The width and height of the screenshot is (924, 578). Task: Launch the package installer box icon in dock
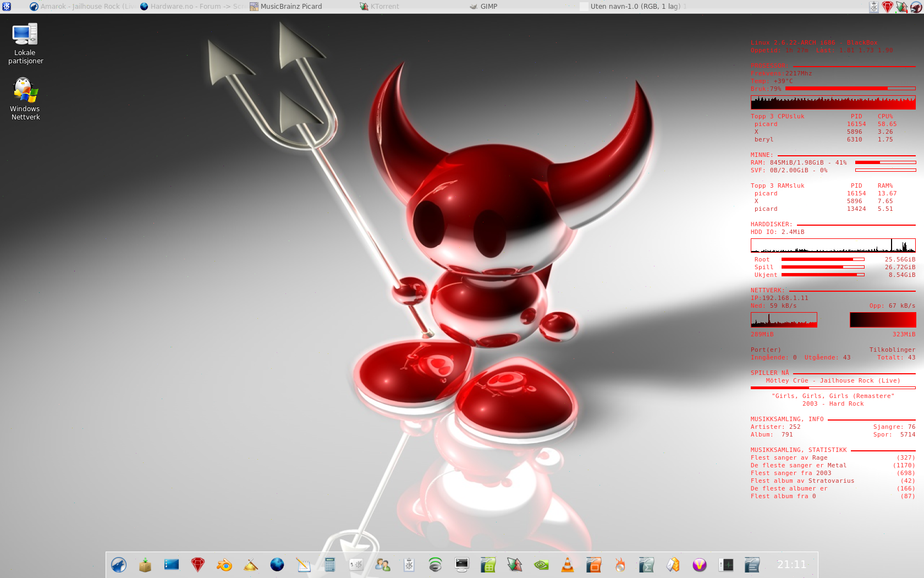145,565
